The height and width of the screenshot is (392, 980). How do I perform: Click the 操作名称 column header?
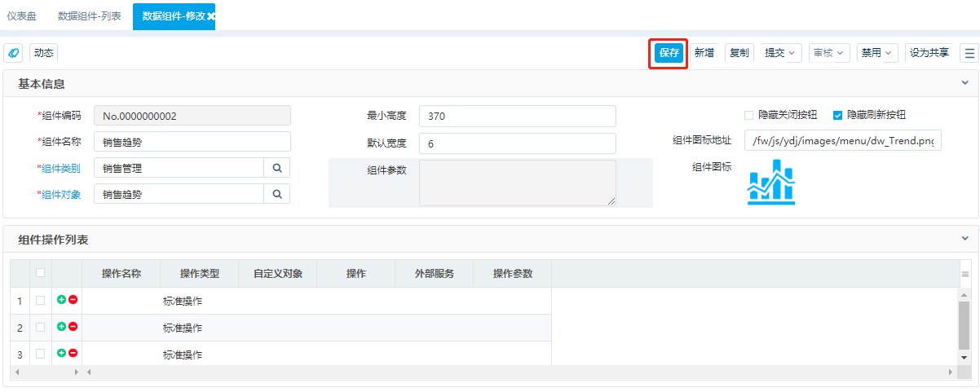[x=121, y=274]
